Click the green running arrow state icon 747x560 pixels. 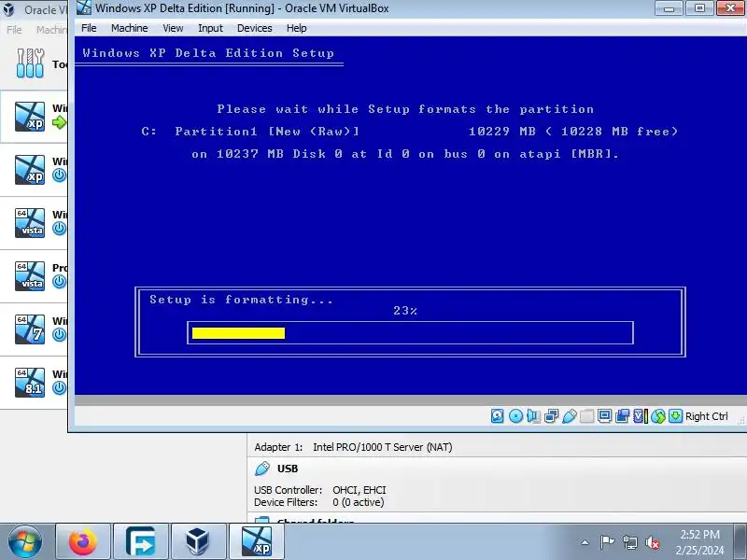60,123
